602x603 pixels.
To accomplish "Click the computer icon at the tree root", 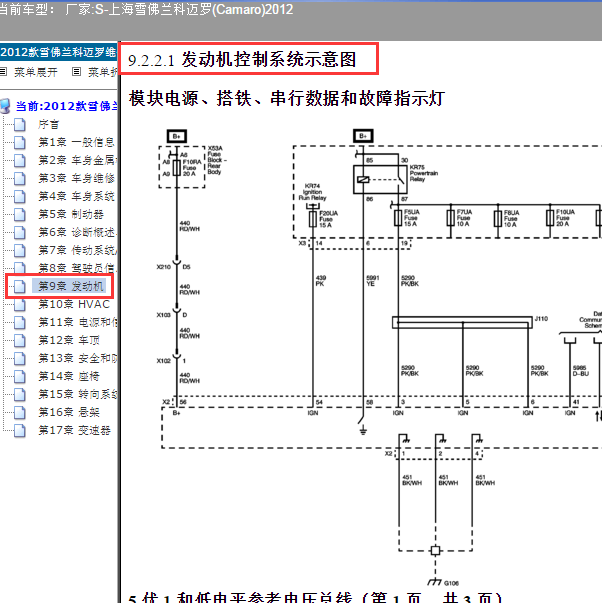I will (x=5, y=106).
